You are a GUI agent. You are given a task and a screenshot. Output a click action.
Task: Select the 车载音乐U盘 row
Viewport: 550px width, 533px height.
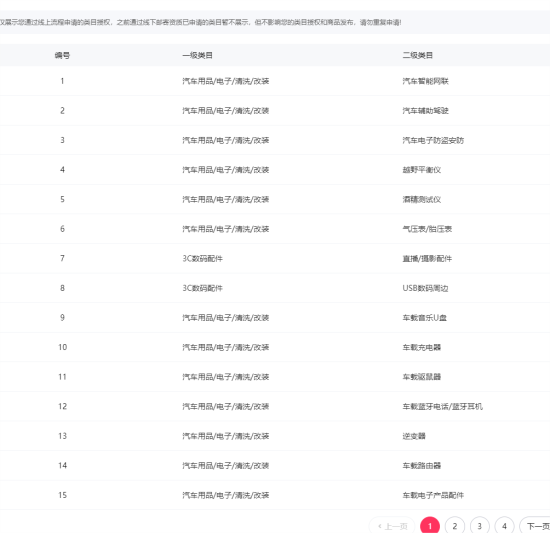(275, 318)
